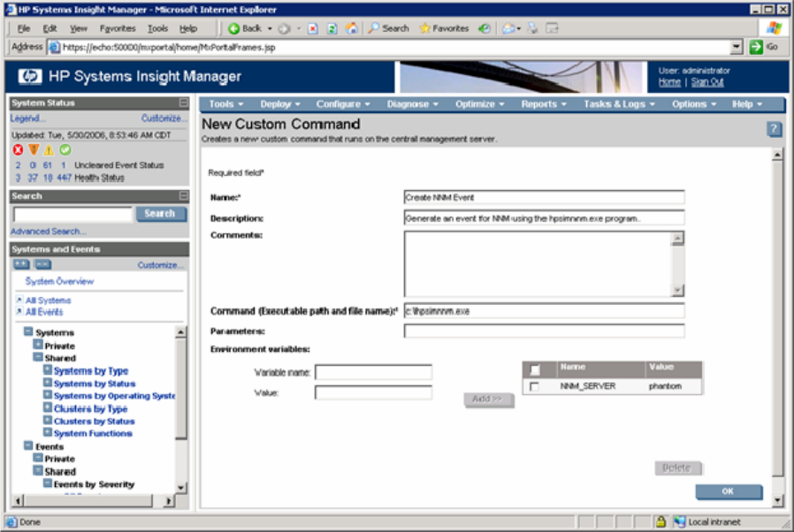Screen dimensions: 794x532
Task: Open the Deploy menu
Action: (x=280, y=103)
